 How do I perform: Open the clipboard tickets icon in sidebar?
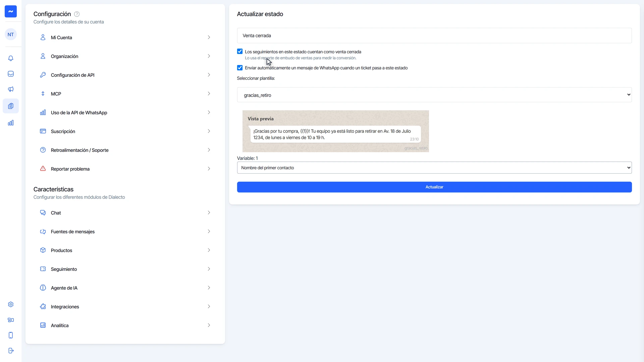11,106
